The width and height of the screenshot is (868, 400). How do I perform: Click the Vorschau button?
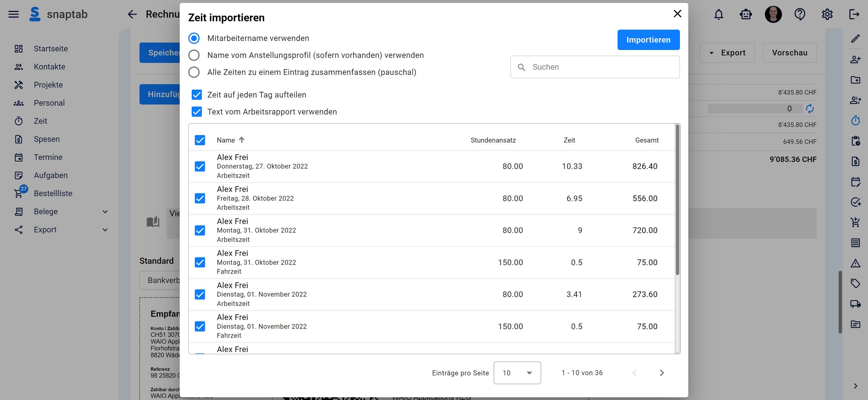pyautogui.click(x=790, y=52)
